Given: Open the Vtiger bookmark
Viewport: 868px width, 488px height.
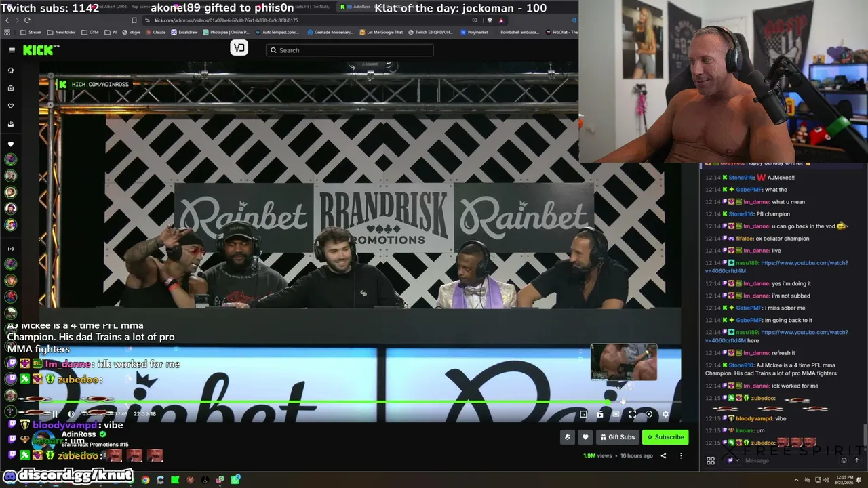Looking at the screenshot, I should (132, 32).
